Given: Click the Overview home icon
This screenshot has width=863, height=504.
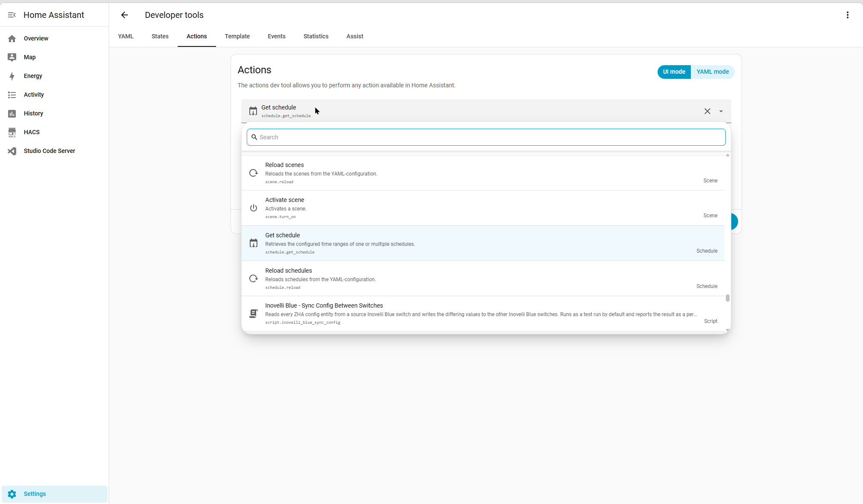Looking at the screenshot, I should pos(12,38).
